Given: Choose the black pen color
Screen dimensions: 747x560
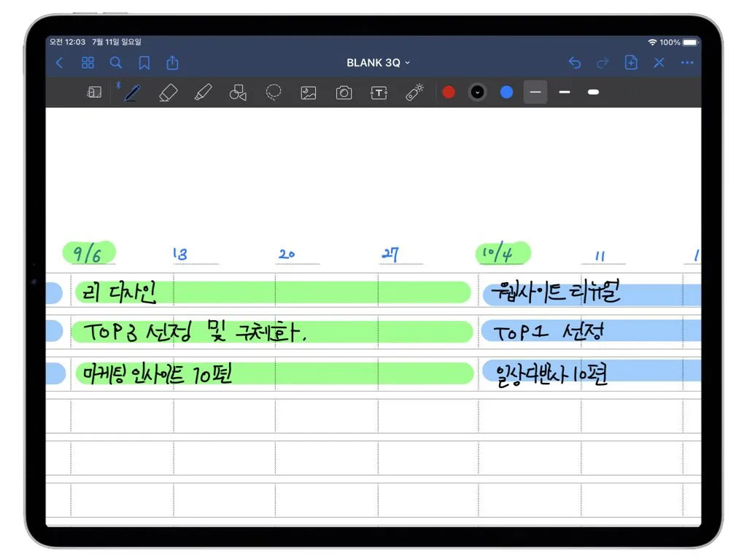Looking at the screenshot, I should (477, 92).
